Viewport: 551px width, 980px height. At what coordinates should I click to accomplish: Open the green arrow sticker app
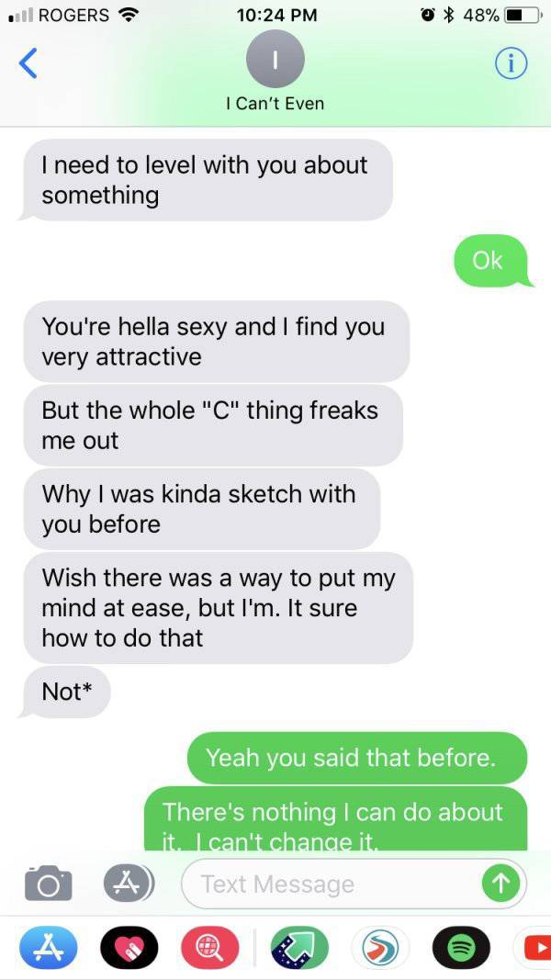pos(299,948)
